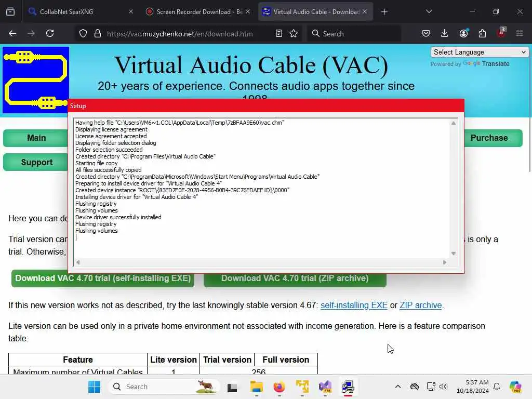Reload the current page
Viewport: 532px width, 399px height.
[x=50, y=33]
